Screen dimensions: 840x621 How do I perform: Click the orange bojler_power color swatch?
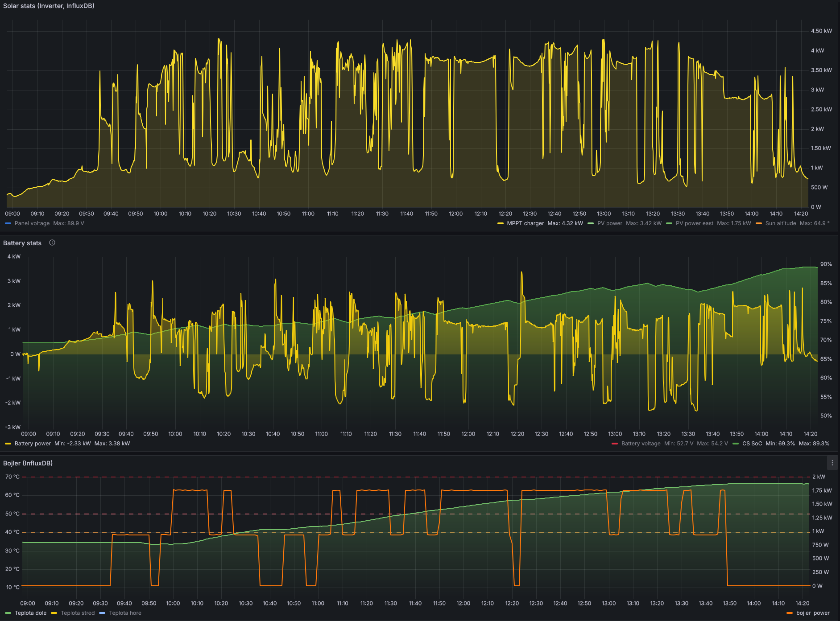(x=790, y=613)
